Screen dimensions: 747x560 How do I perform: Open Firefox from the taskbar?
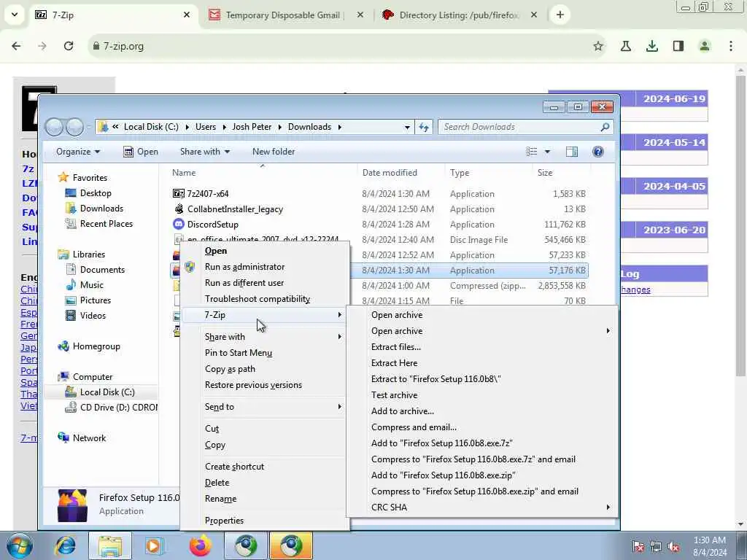[x=200, y=545]
